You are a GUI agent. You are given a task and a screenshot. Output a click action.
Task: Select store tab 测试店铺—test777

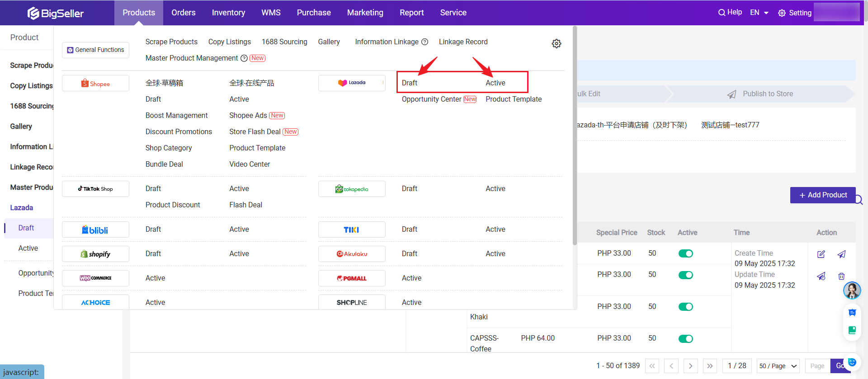click(730, 125)
